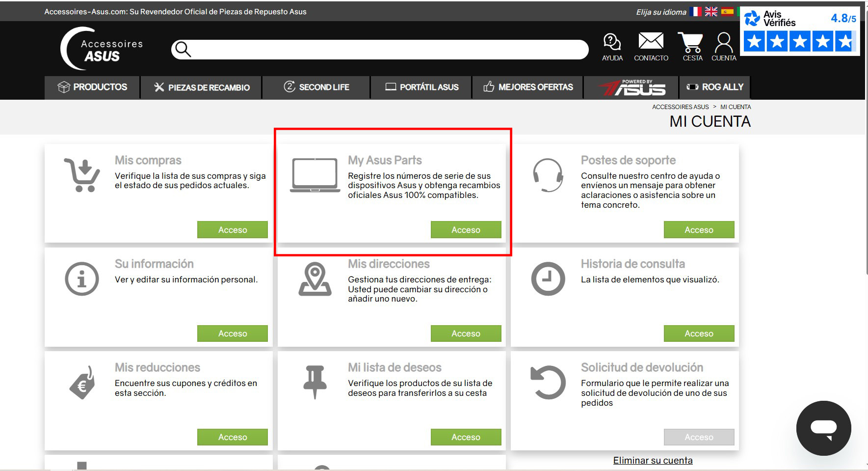Viewport: 868px width, 471px height.
Task: Open the Powered by ASUS menu item
Action: 631,87
